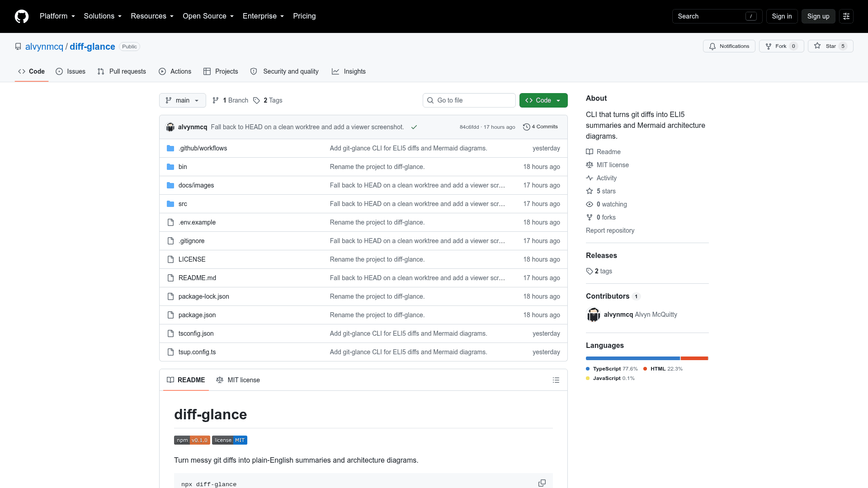This screenshot has width=868, height=488.
Task: Open the README outline list icon
Action: (x=556, y=380)
